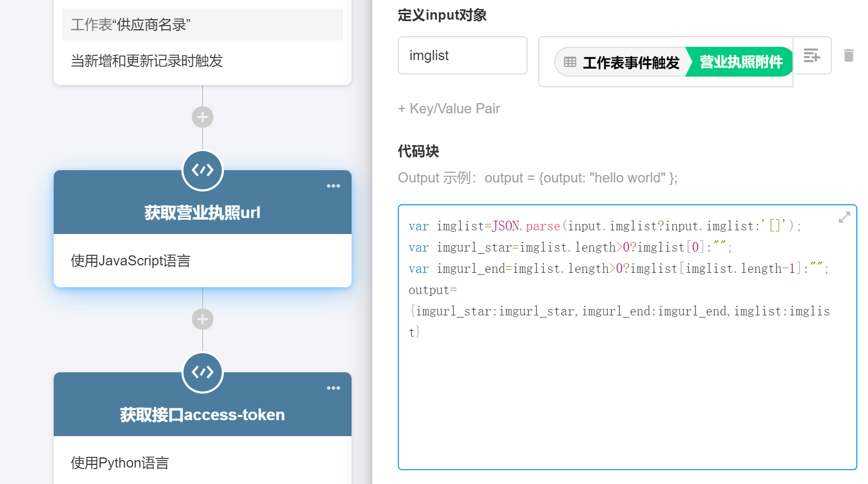Image resolution: width=868 pixels, height=484 pixels.
Task: Delete the imglist key/value pair with the trash icon
Action: [x=848, y=55]
